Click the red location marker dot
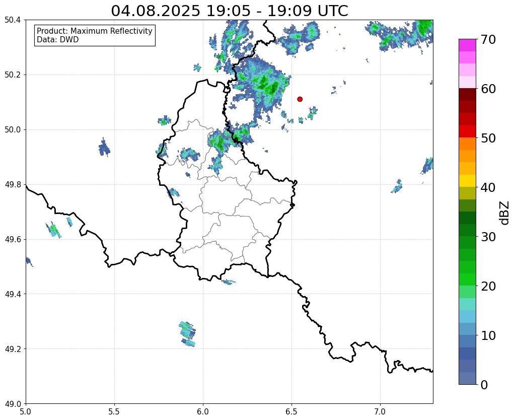 [x=300, y=99]
